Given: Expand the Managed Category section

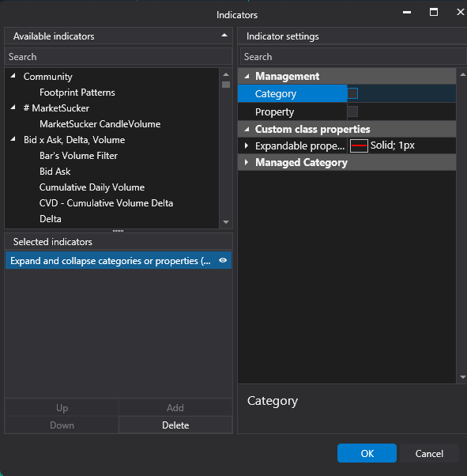Looking at the screenshot, I should pyautogui.click(x=247, y=162).
